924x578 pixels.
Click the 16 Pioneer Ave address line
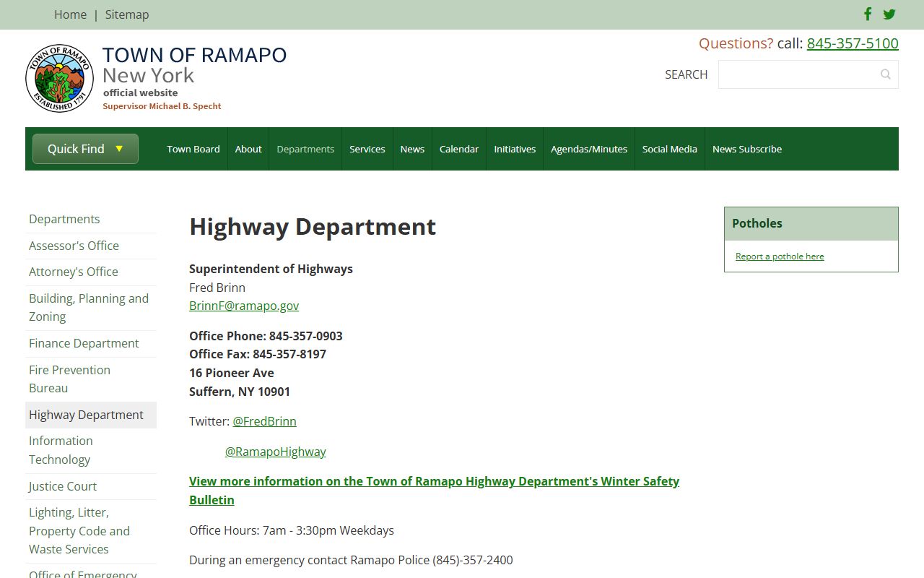pyautogui.click(x=232, y=373)
